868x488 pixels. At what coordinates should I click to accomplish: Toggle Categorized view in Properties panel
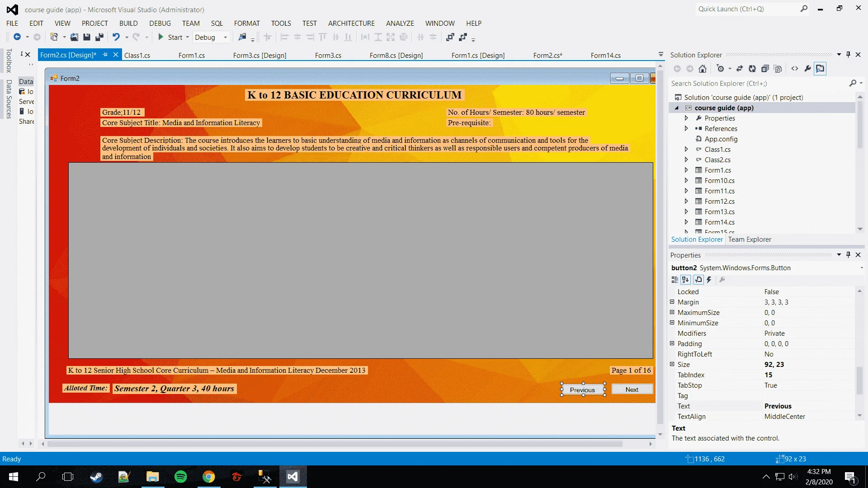[675, 280]
